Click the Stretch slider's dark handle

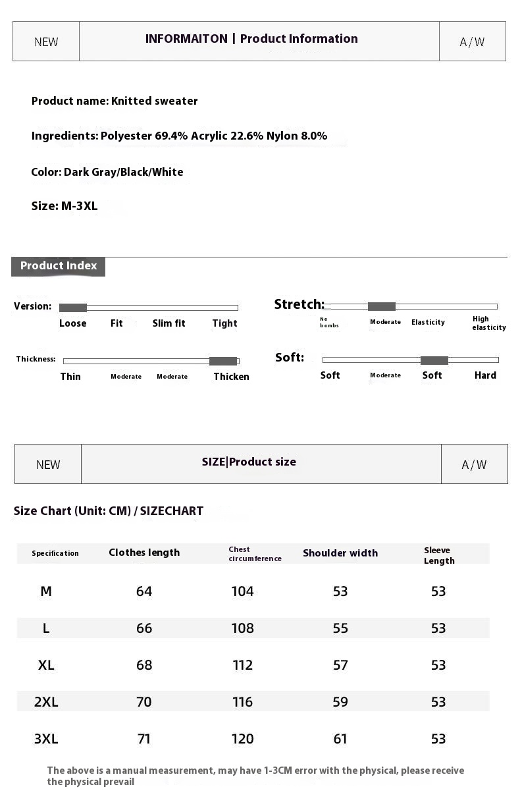point(381,306)
